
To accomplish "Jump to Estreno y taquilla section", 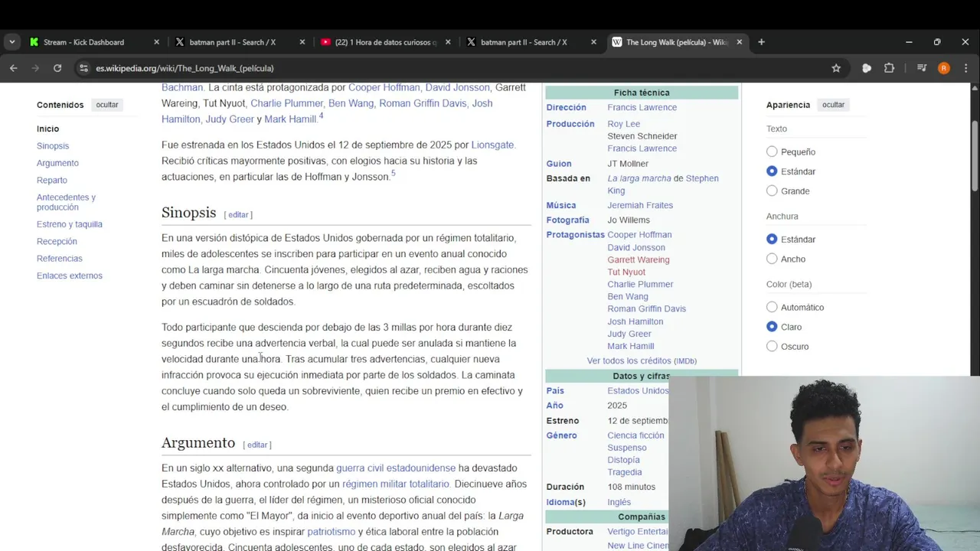I will [70, 224].
